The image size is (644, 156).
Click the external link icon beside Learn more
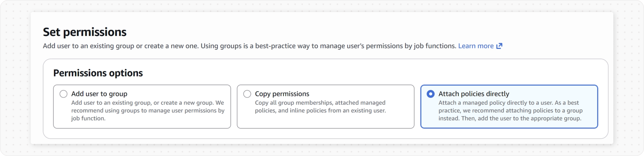[x=499, y=46]
